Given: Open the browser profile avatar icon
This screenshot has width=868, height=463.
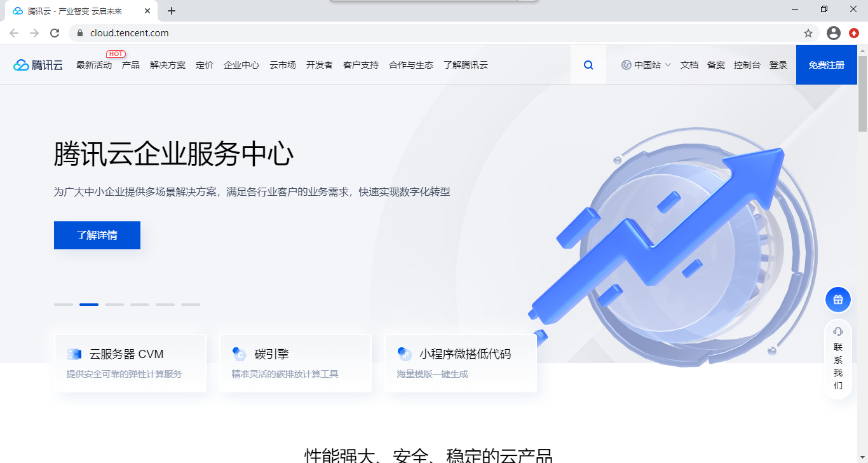Looking at the screenshot, I should click(x=833, y=32).
